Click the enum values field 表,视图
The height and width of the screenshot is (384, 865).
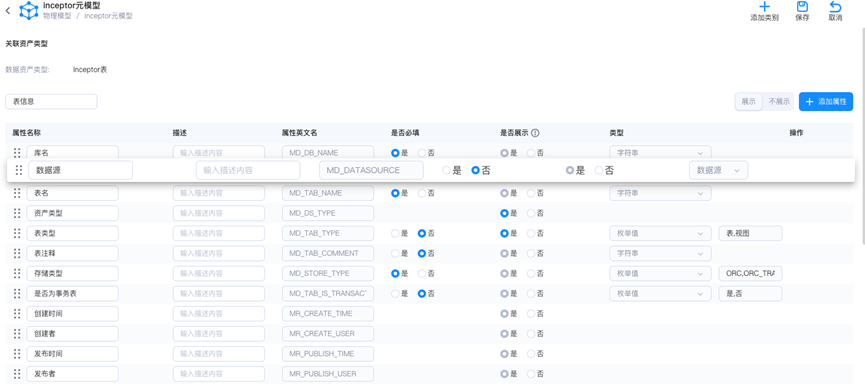[750, 233]
